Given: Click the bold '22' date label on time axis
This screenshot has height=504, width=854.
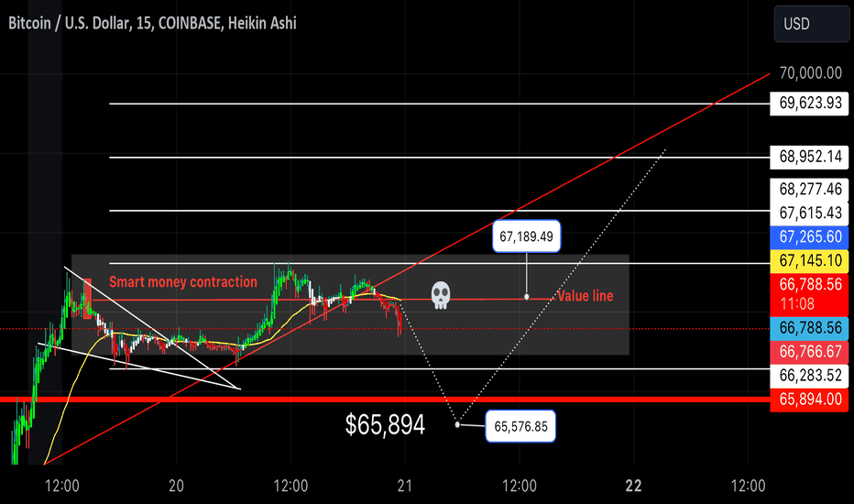Looking at the screenshot, I should tap(633, 486).
